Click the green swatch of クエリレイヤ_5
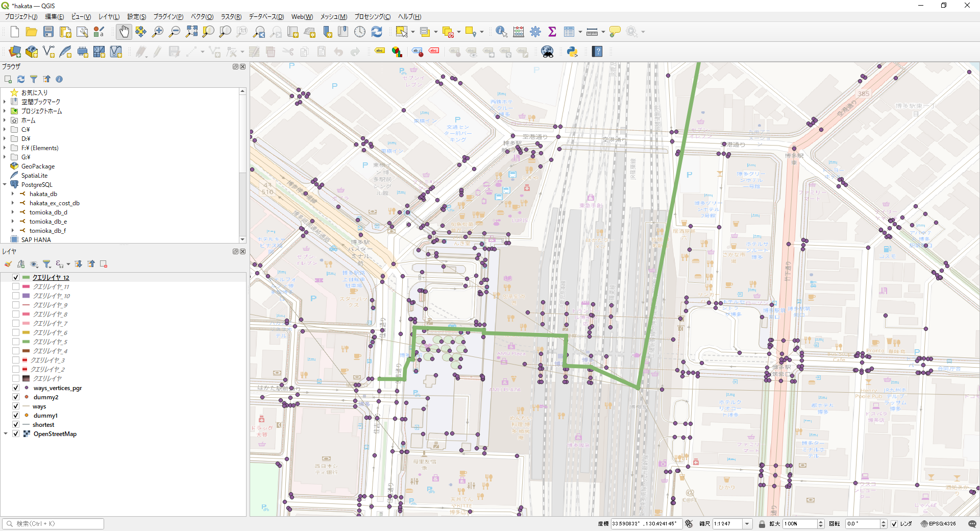 click(26, 342)
